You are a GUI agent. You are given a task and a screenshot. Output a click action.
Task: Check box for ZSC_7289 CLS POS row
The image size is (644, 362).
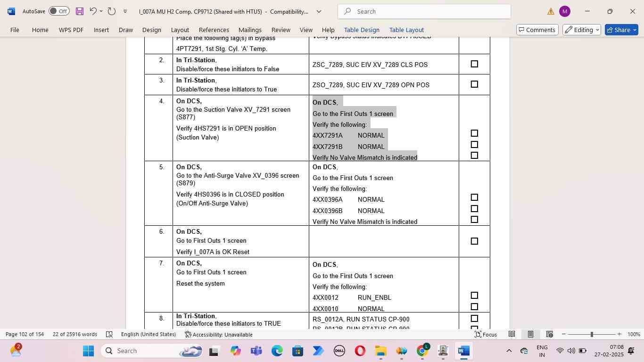474,64
